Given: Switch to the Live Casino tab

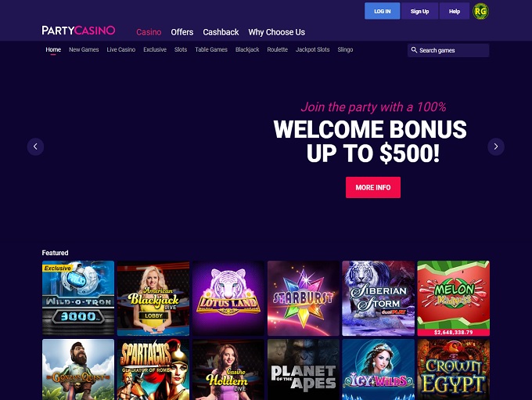Looking at the screenshot, I should tap(120, 49).
